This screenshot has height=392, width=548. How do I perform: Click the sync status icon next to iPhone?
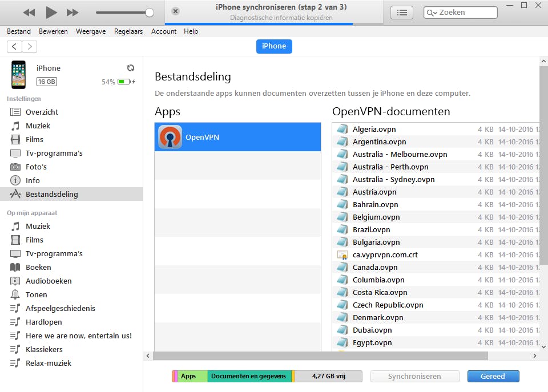tap(130, 68)
